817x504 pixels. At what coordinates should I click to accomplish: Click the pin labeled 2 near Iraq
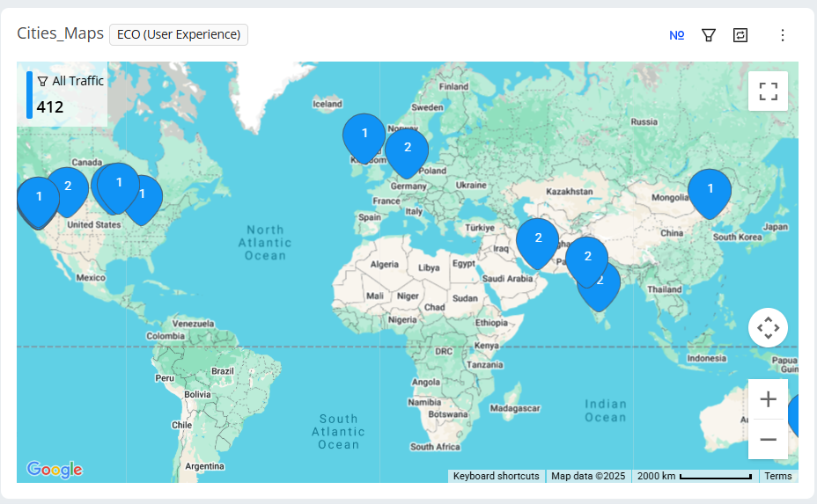[538, 239]
